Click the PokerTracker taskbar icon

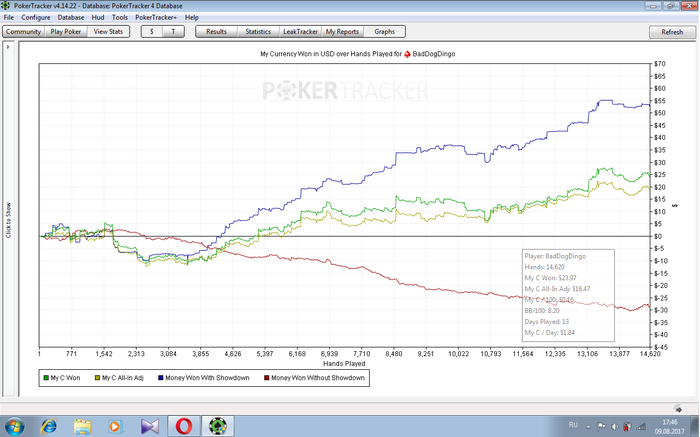coord(218,426)
